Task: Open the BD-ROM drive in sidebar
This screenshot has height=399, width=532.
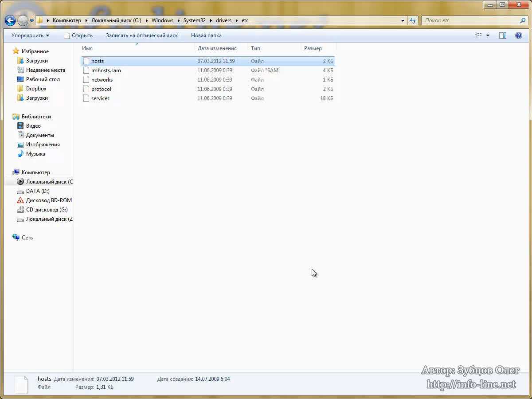Action: [48, 200]
